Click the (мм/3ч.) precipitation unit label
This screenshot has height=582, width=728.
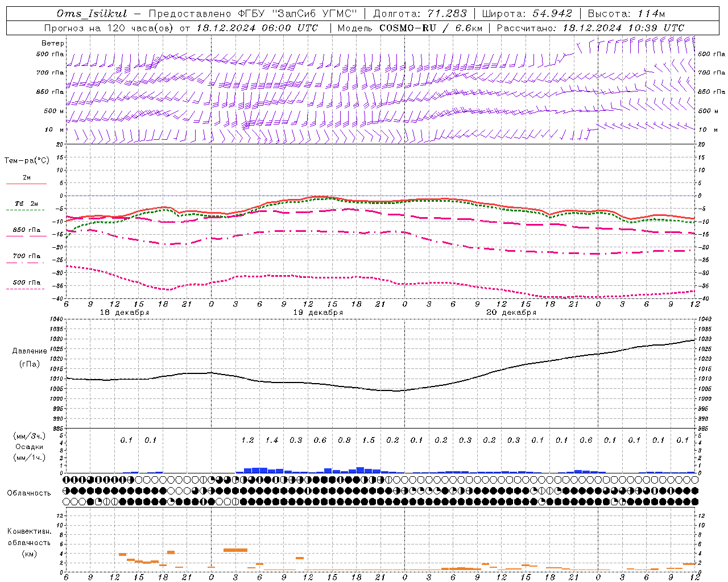click(30, 436)
